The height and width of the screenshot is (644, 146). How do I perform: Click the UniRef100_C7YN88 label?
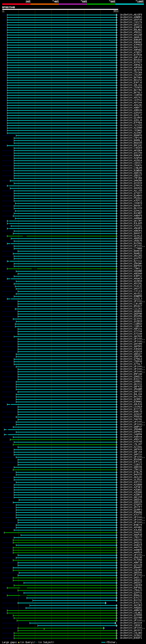coord(131,249)
